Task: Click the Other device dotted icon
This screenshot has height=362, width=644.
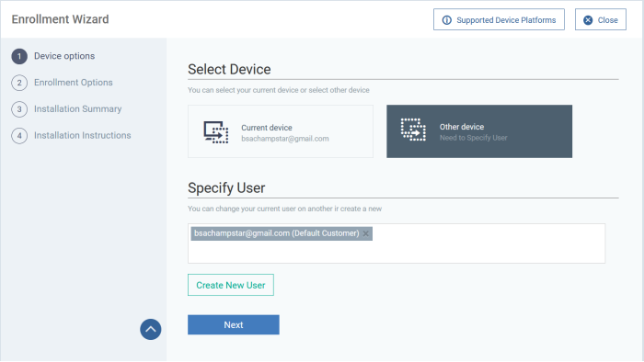Action: pyautogui.click(x=413, y=130)
